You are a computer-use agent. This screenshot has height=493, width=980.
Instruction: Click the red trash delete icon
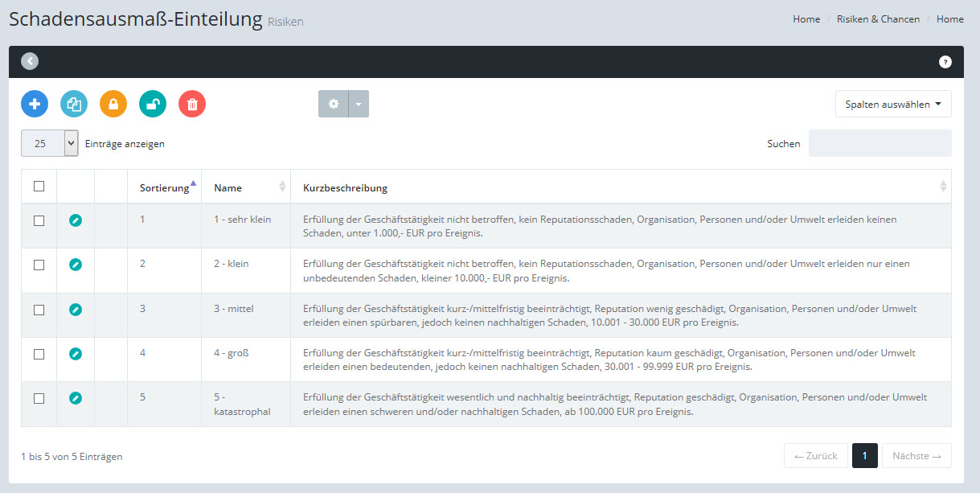coord(192,104)
